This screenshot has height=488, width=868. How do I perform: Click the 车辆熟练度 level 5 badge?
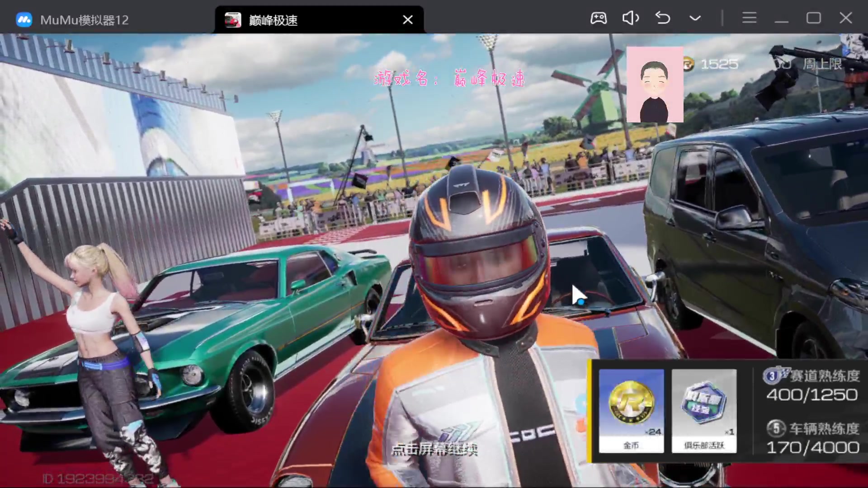(776, 428)
